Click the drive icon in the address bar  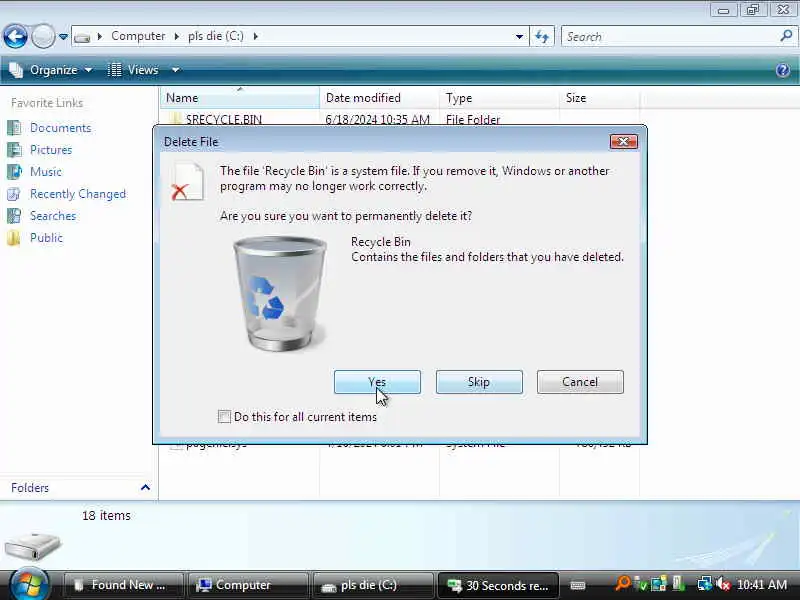(x=82, y=37)
